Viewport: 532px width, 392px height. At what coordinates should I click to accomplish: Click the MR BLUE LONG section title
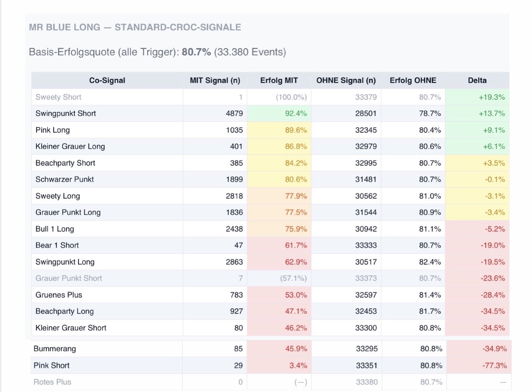point(135,27)
